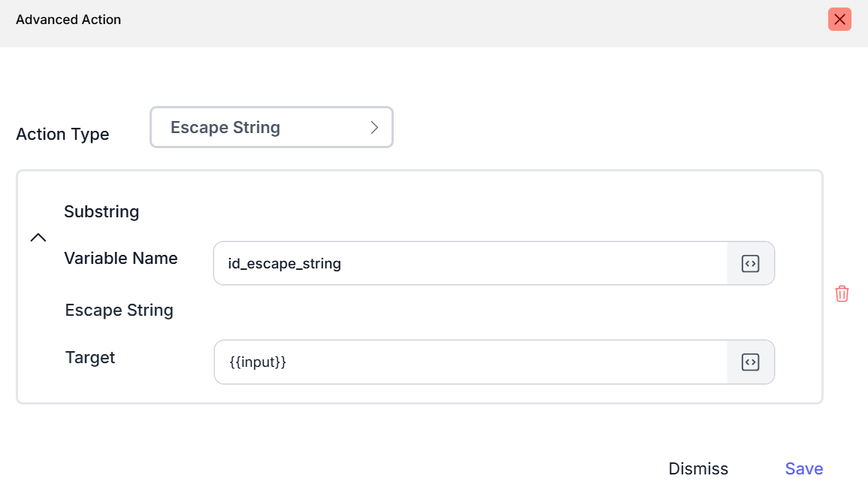
Task: Close the Advanced Action dialog
Action: click(x=839, y=20)
